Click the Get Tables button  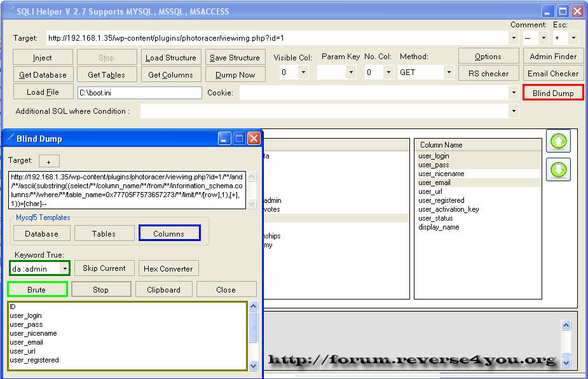(x=107, y=74)
